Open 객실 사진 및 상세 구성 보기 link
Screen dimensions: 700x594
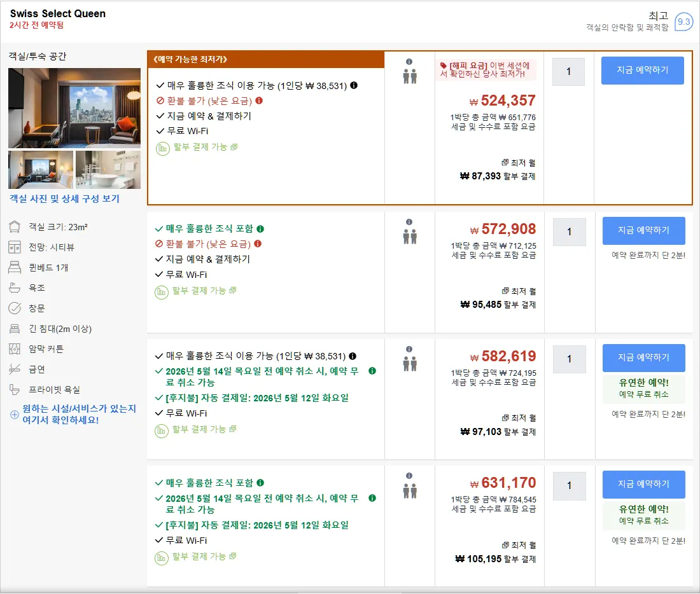point(65,198)
